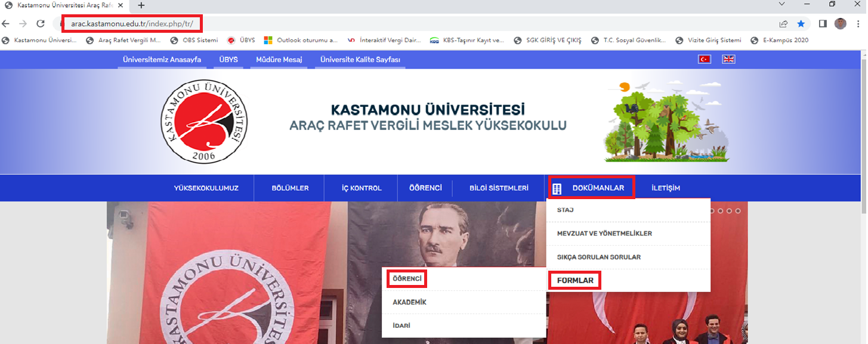Open the DOKÜMANLAR navigation menu
868x344 pixels.
pyautogui.click(x=592, y=188)
